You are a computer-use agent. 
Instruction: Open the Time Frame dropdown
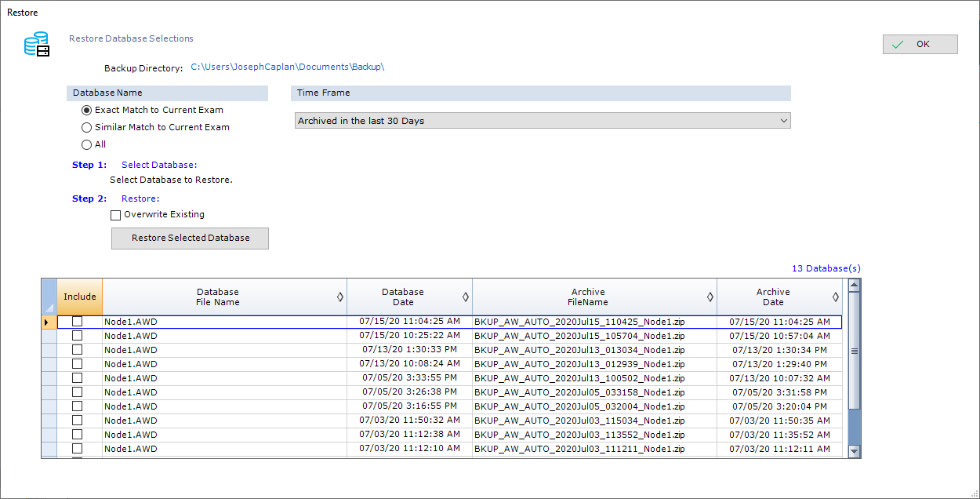click(x=543, y=121)
